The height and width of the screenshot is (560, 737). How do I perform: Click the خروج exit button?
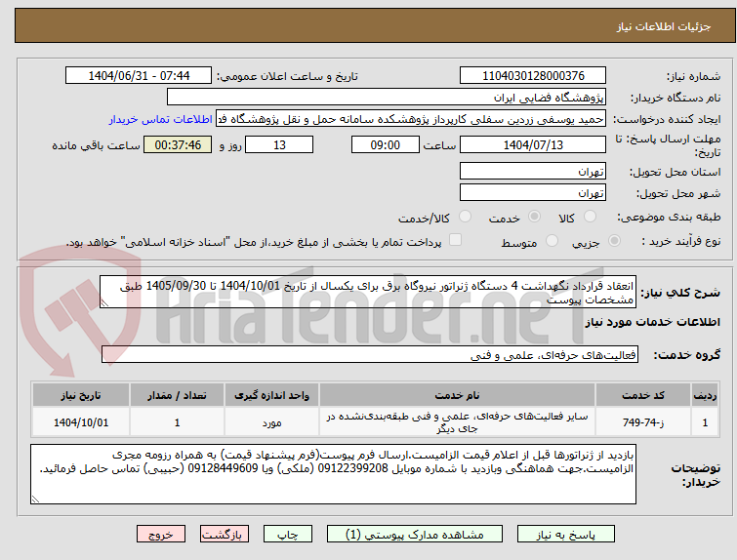pos(161,535)
